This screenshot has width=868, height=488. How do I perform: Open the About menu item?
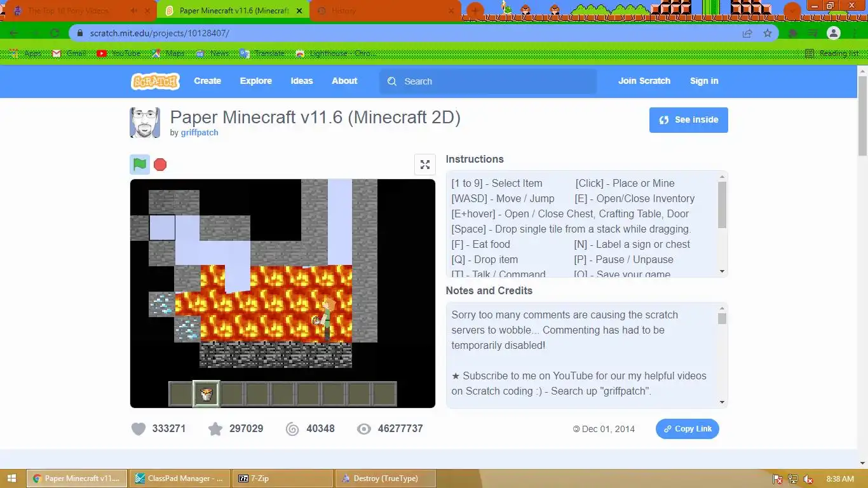coord(344,81)
